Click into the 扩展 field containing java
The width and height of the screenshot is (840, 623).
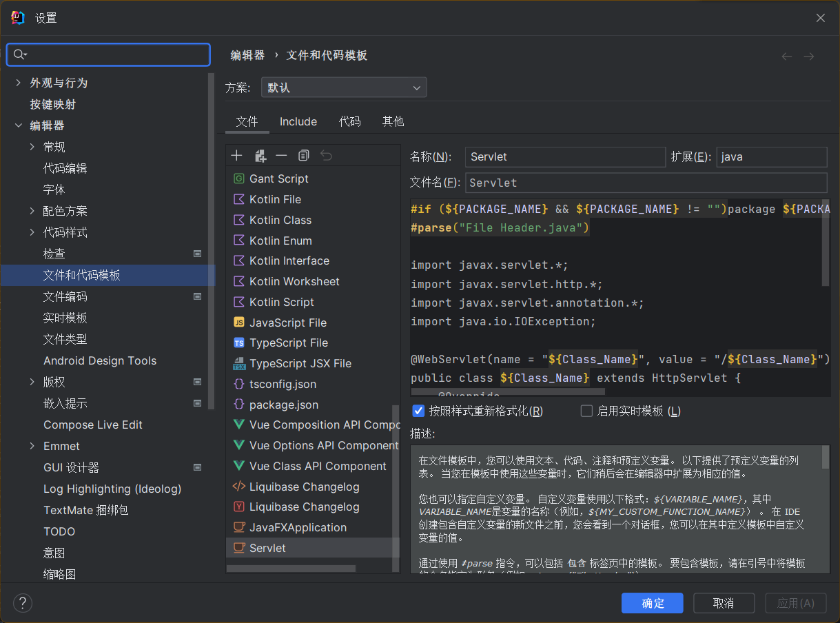tap(770, 156)
